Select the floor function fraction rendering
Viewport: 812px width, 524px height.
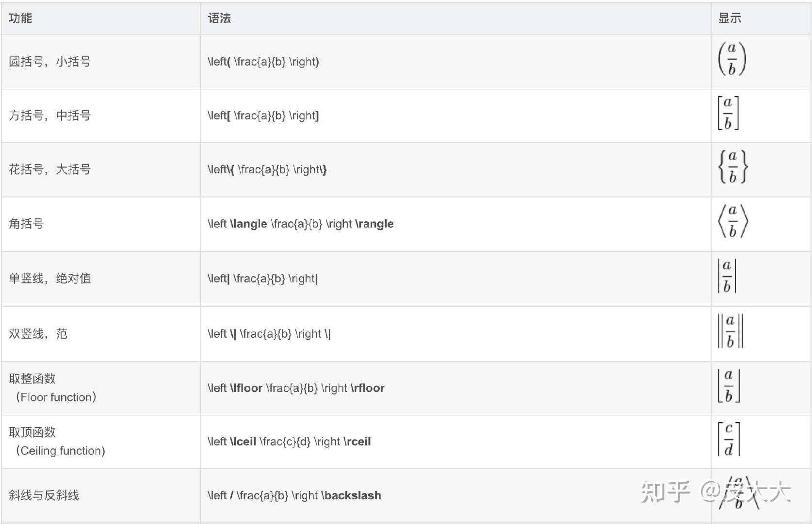pos(729,386)
